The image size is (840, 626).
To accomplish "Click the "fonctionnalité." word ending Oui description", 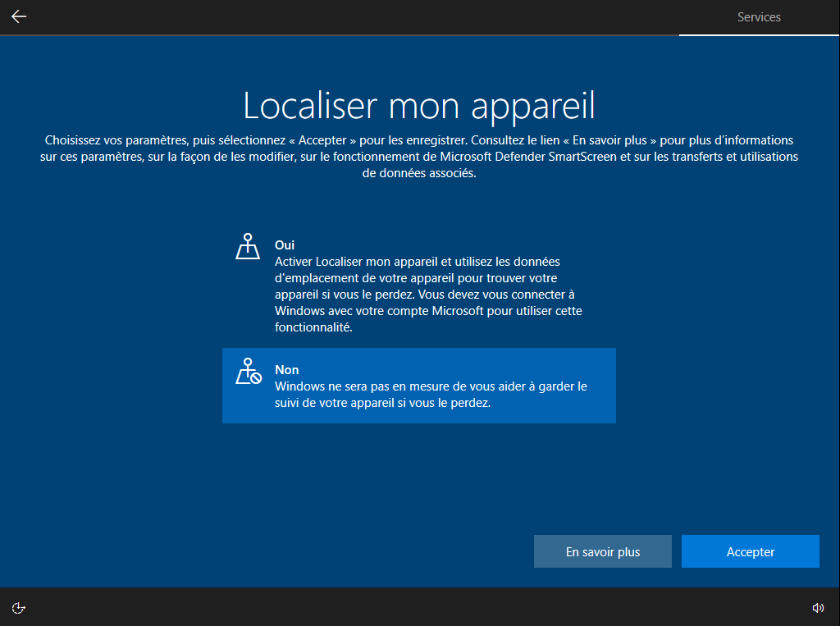I will (x=313, y=327).
